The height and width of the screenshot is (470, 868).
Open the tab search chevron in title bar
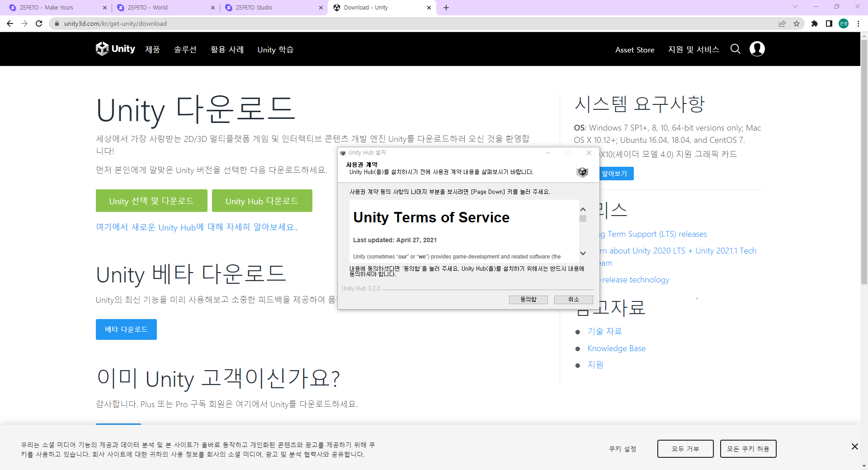tap(795, 7)
